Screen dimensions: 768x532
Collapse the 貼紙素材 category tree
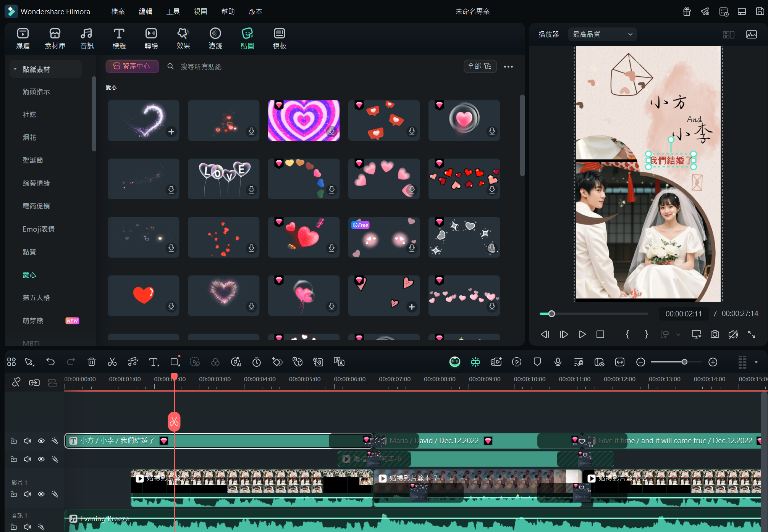(x=15, y=69)
